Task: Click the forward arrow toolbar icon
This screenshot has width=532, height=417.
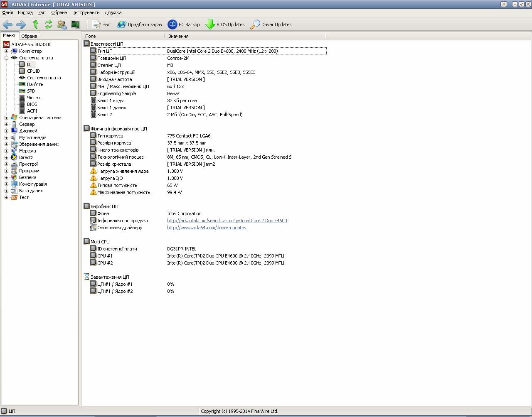Action: [x=21, y=25]
